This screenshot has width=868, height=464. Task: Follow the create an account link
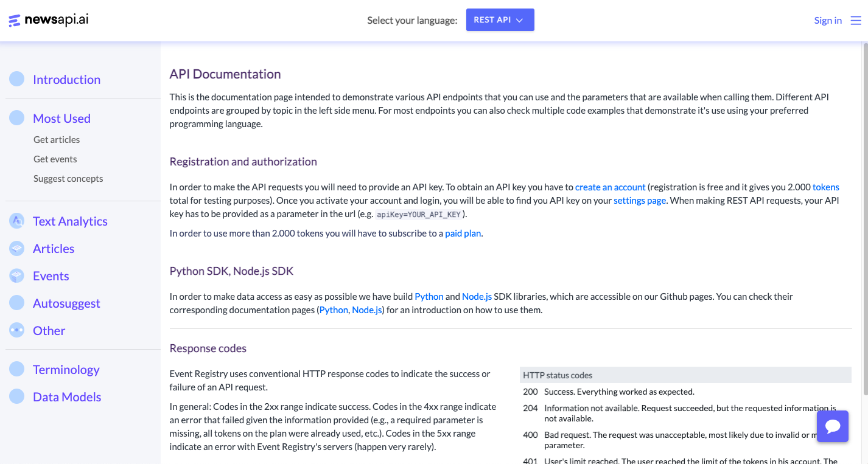click(610, 187)
